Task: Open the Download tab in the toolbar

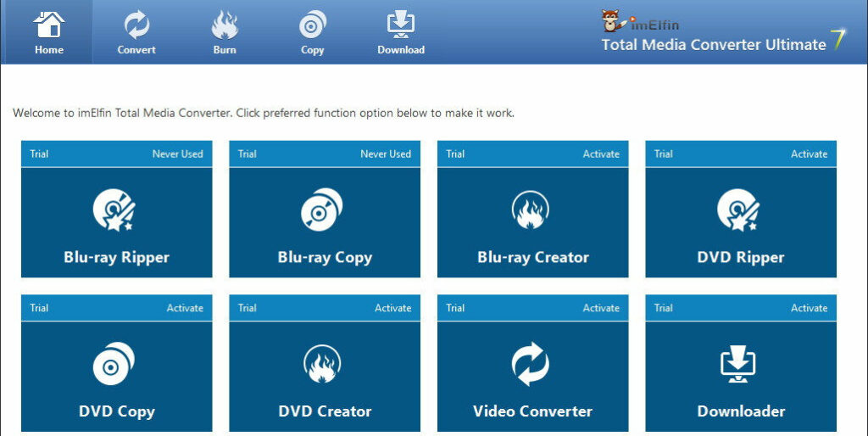Action: point(401,32)
